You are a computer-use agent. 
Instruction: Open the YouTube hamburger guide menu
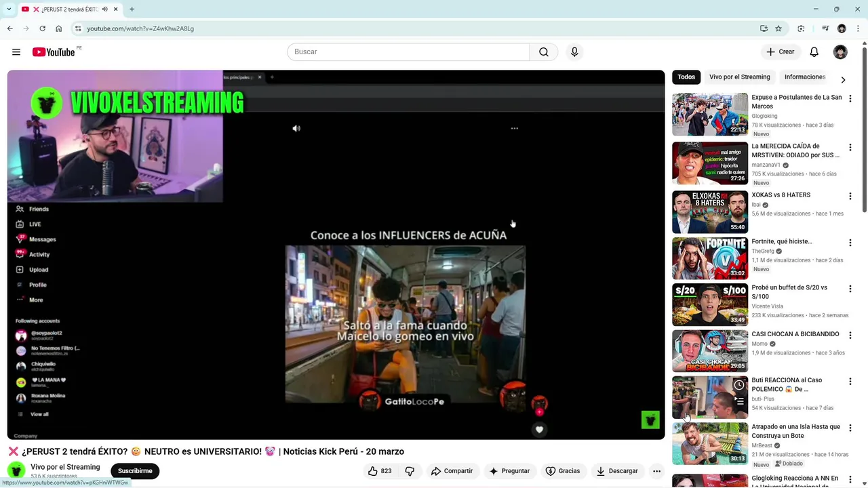16,52
